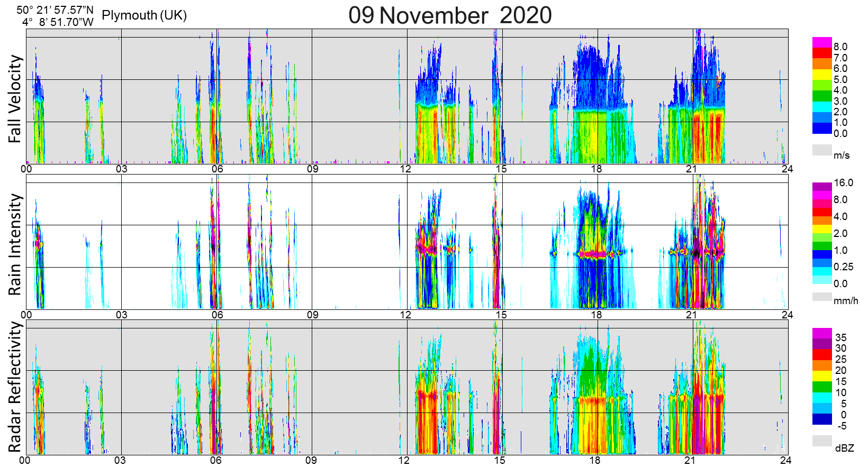
Task: Select the "Radar Reflectivity" axis title
Action: pyautogui.click(x=15, y=387)
